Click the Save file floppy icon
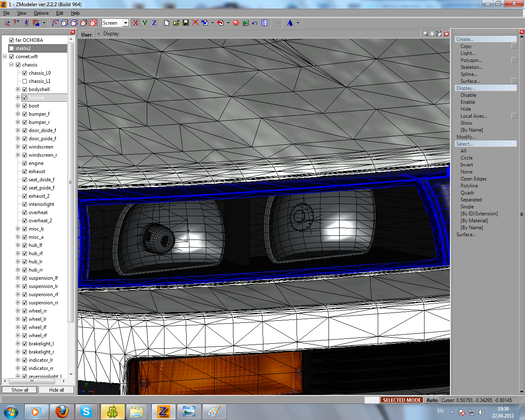The width and height of the screenshot is (525, 420). [186, 23]
